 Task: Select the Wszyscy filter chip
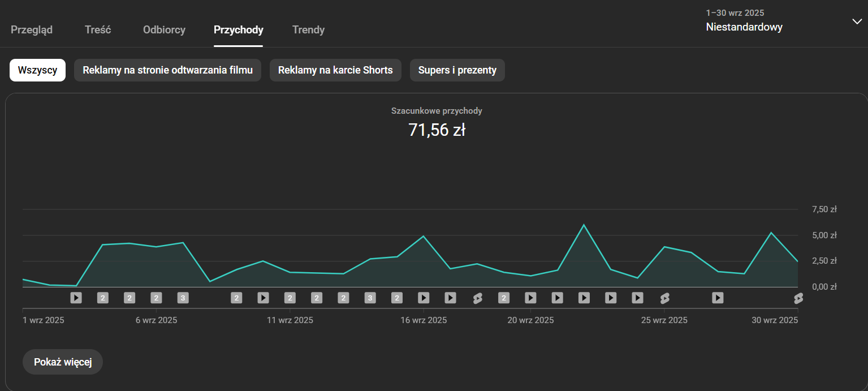point(37,70)
